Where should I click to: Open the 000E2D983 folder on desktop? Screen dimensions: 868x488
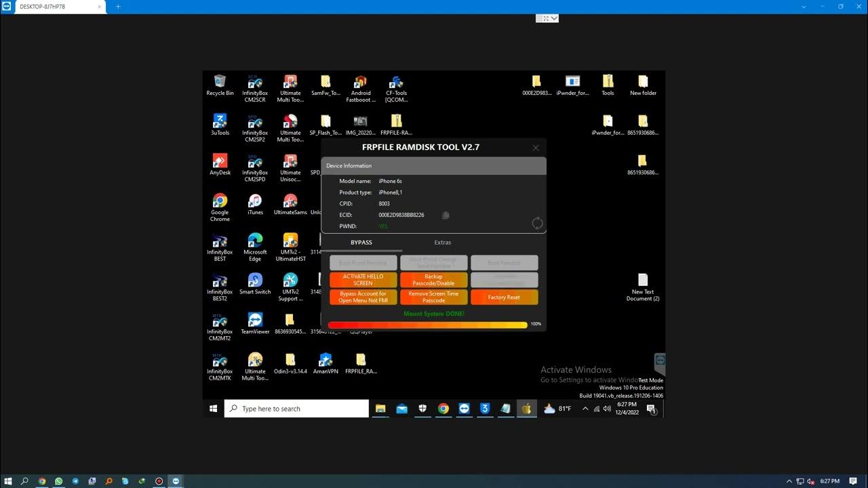(536, 85)
